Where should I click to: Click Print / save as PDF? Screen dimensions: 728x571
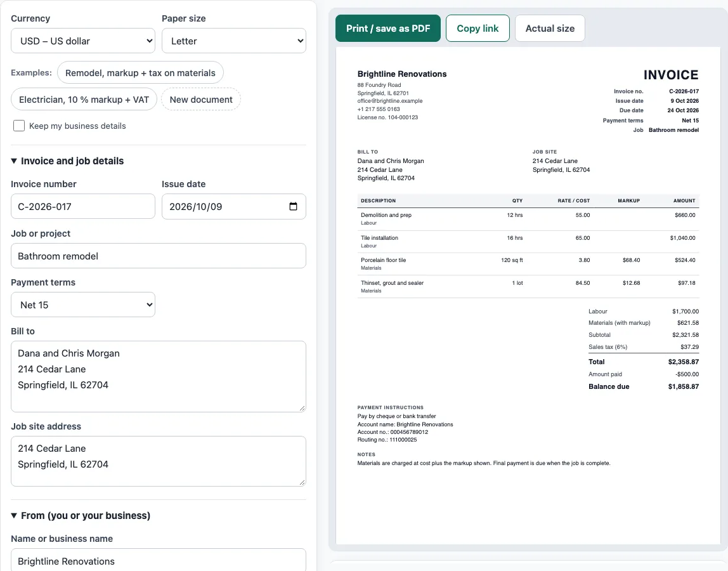point(388,29)
